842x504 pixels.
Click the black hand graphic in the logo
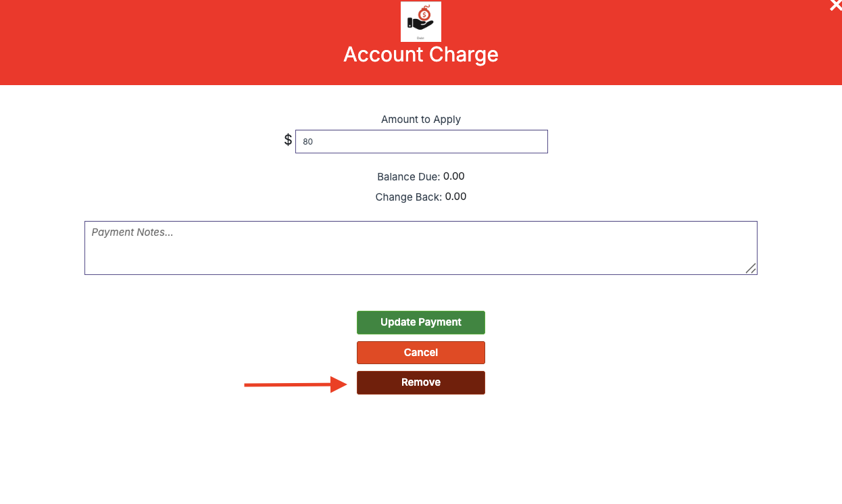pyautogui.click(x=419, y=25)
